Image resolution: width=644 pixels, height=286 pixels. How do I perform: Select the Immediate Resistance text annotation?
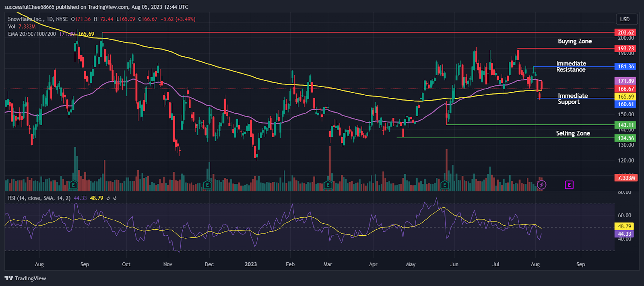tap(571, 66)
